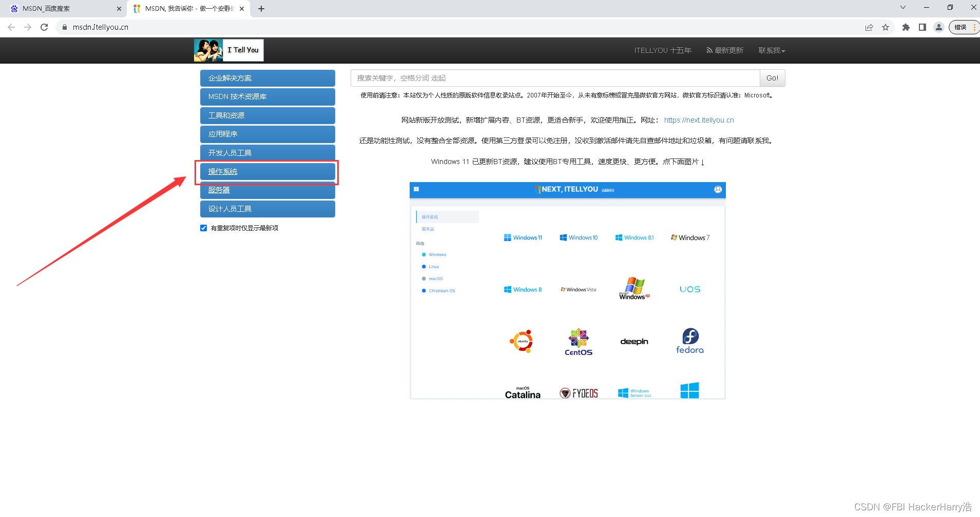Click the fedora logo in preview
The image size is (980, 517).
point(690,341)
